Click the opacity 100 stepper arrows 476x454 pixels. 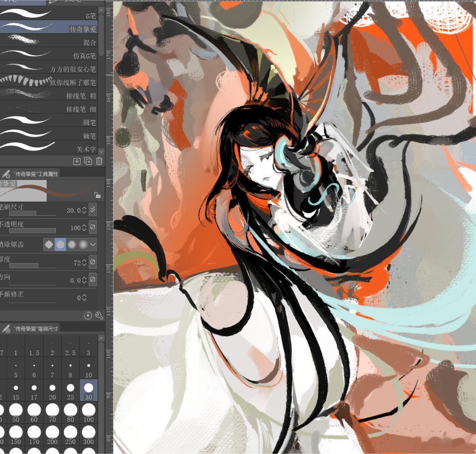point(84,227)
